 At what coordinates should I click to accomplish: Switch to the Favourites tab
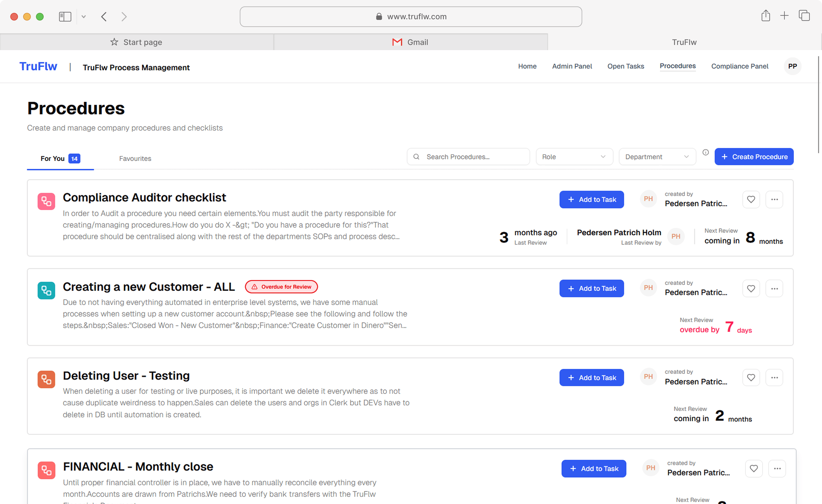coord(135,158)
